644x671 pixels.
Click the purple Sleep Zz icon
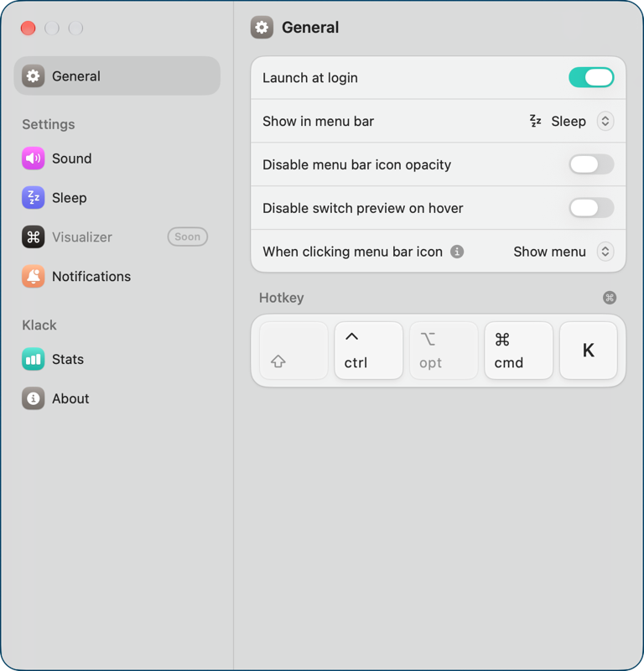click(33, 198)
